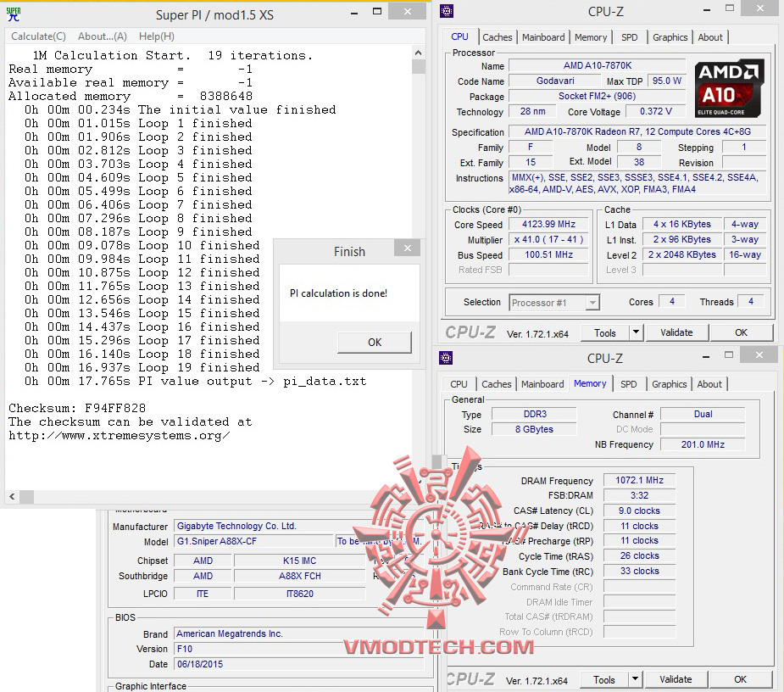This screenshot has width=784, height=692.
Task: Click the BIOS Date 06/18/2015 field
Action: (299, 665)
